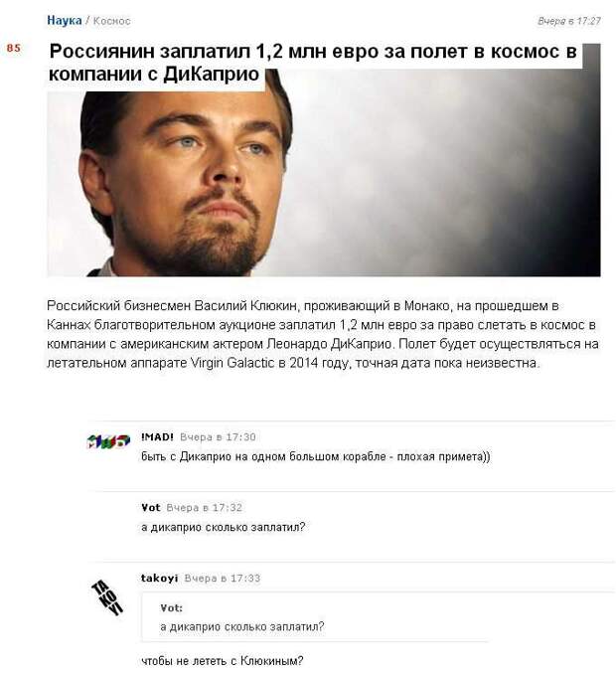This screenshot has height=674, width=616.
Task: Click the quoted text in takoyi's reply
Action: [242, 626]
